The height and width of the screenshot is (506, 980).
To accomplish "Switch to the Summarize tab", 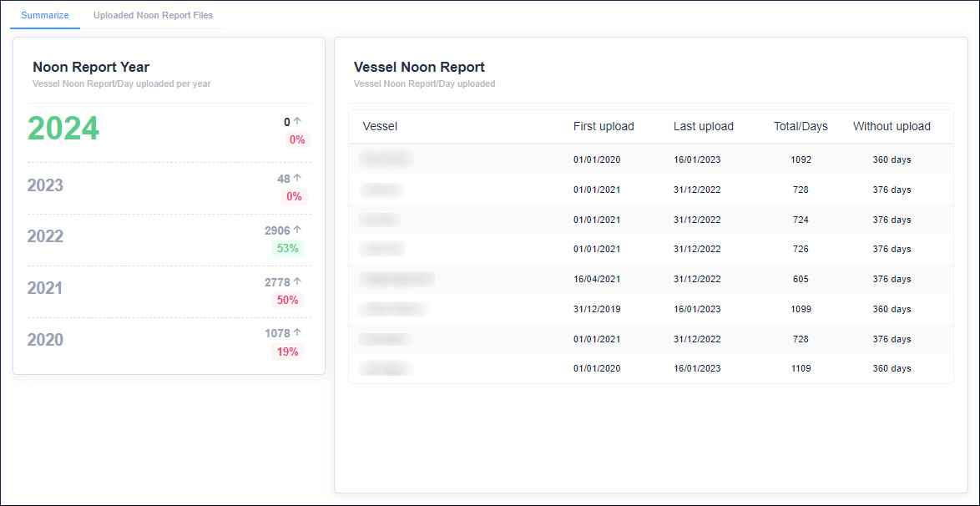I will (45, 15).
